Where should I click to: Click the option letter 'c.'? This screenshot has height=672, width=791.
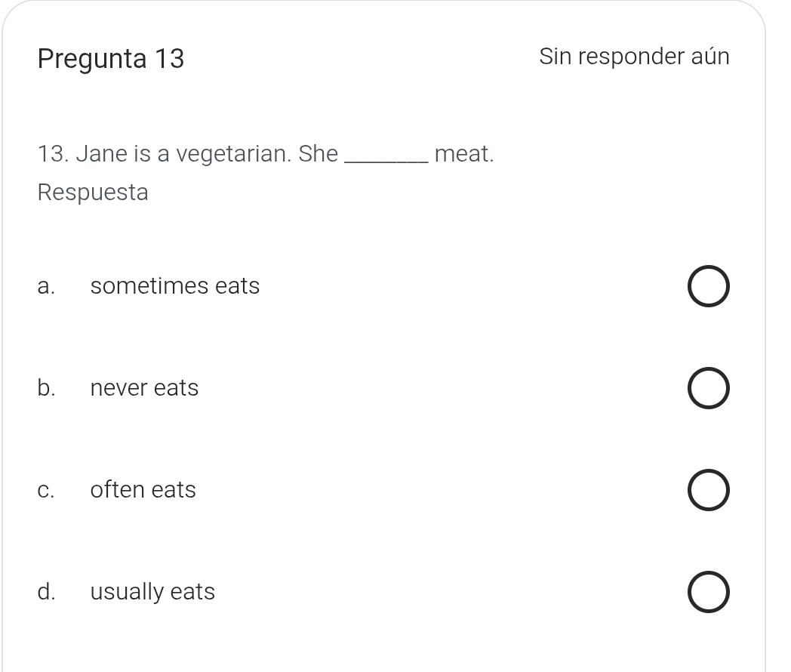tap(46, 491)
